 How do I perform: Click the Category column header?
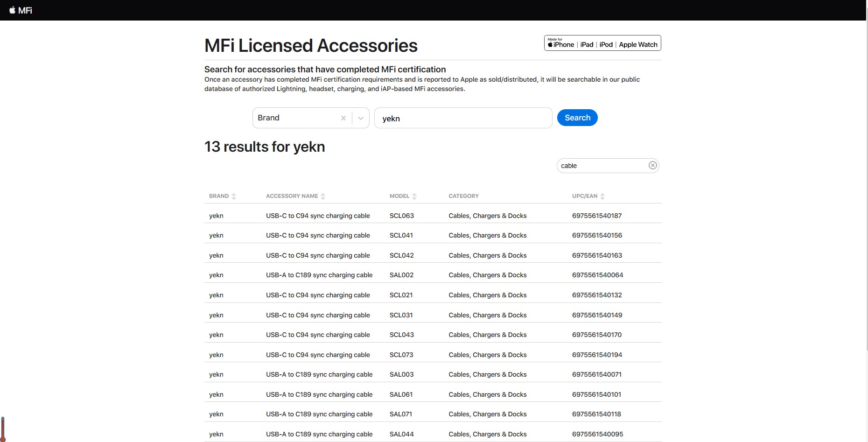click(x=463, y=196)
